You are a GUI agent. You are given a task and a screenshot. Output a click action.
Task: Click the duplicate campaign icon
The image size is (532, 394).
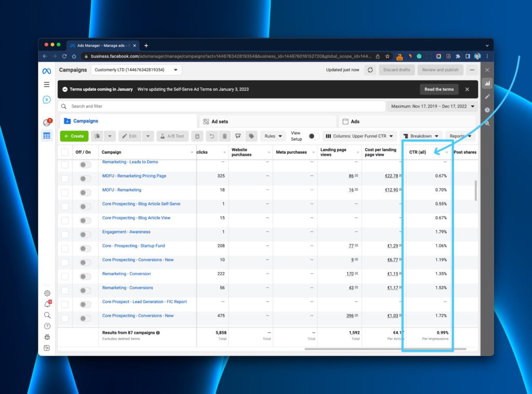pyautogui.click(x=97, y=136)
